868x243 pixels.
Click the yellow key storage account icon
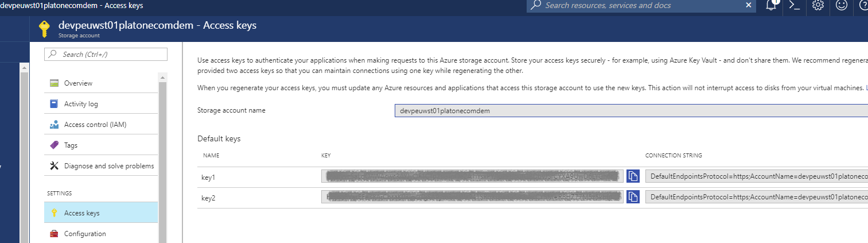[x=44, y=28]
